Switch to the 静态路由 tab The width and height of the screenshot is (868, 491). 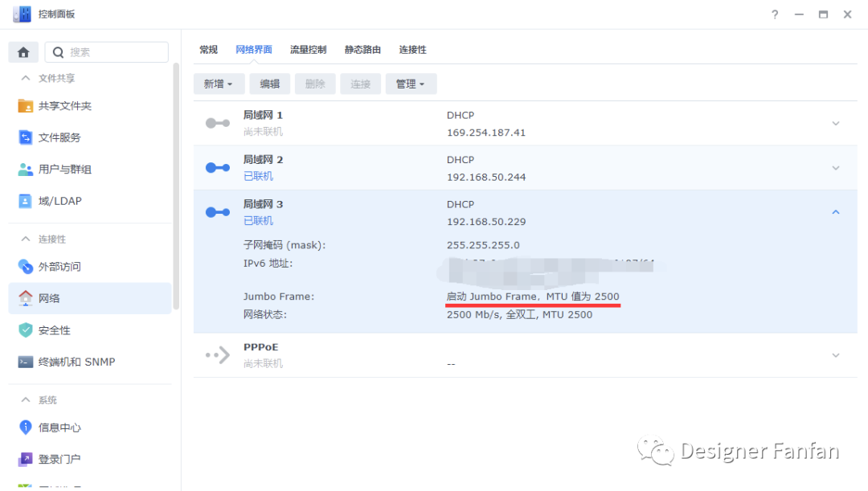tap(362, 49)
